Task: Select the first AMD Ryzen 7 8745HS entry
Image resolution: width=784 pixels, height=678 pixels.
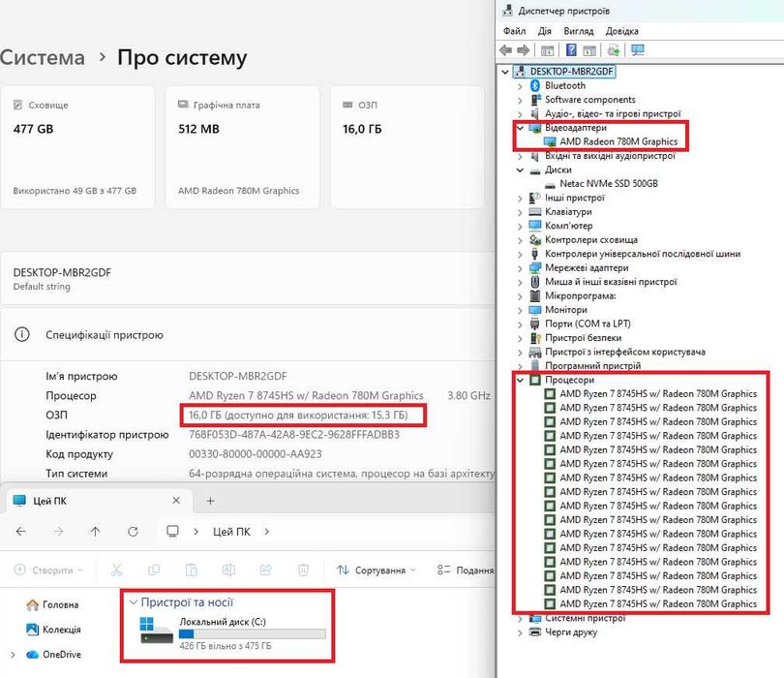Action: 658,394
